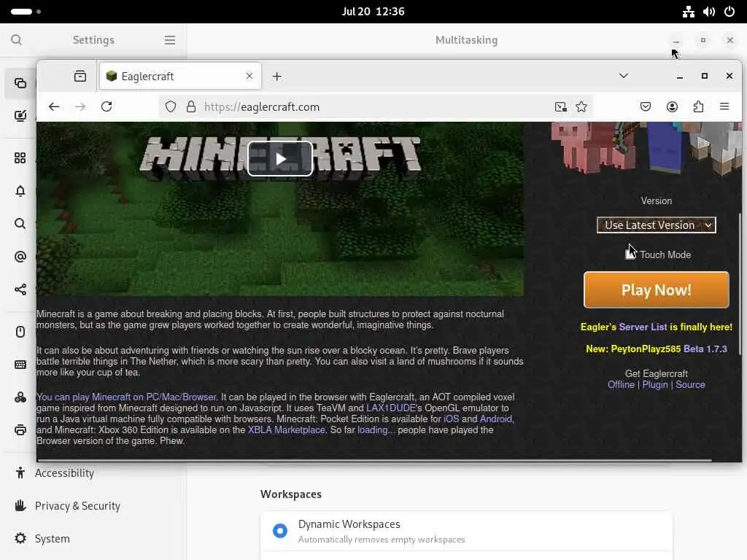Open the LAX1DUDE link
This screenshot has height=560, width=747.
(x=391, y=408)
